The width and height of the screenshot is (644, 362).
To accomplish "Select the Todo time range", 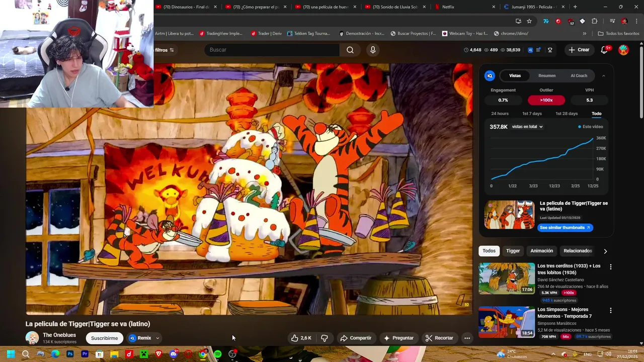I will click(x=596, y=114).
